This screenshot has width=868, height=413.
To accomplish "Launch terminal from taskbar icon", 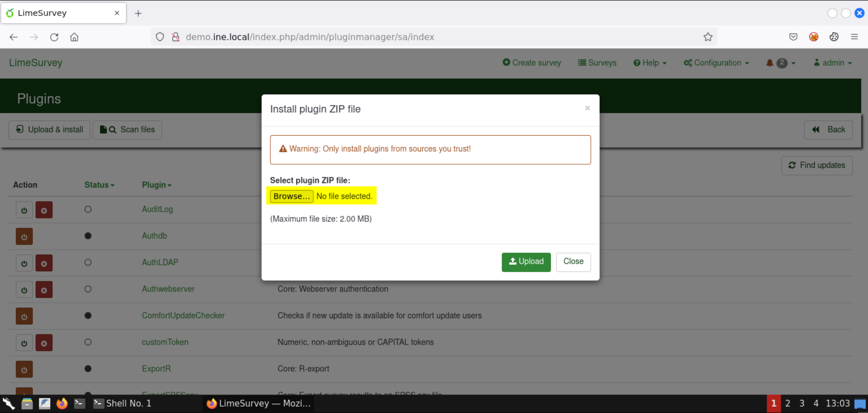I will [80, 404].
